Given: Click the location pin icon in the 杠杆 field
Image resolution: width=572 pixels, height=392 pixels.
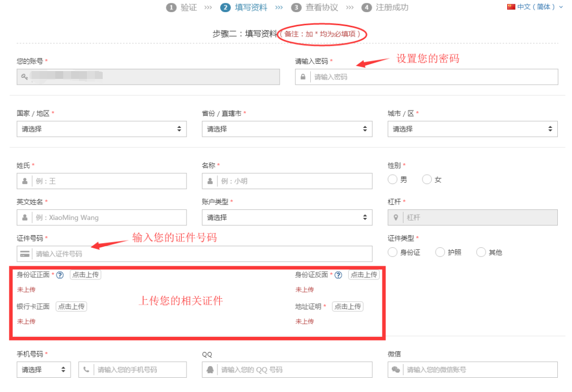Looking at the screenshot, I should tap(396, 217).
